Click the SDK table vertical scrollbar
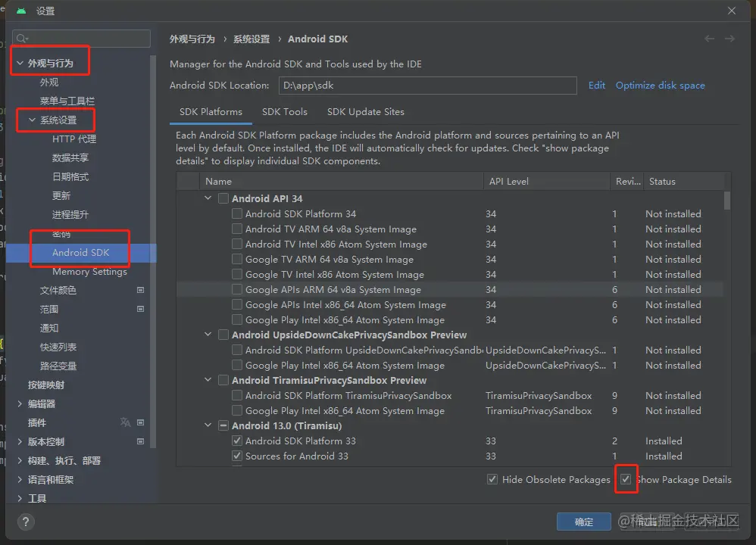 point(727,201)
